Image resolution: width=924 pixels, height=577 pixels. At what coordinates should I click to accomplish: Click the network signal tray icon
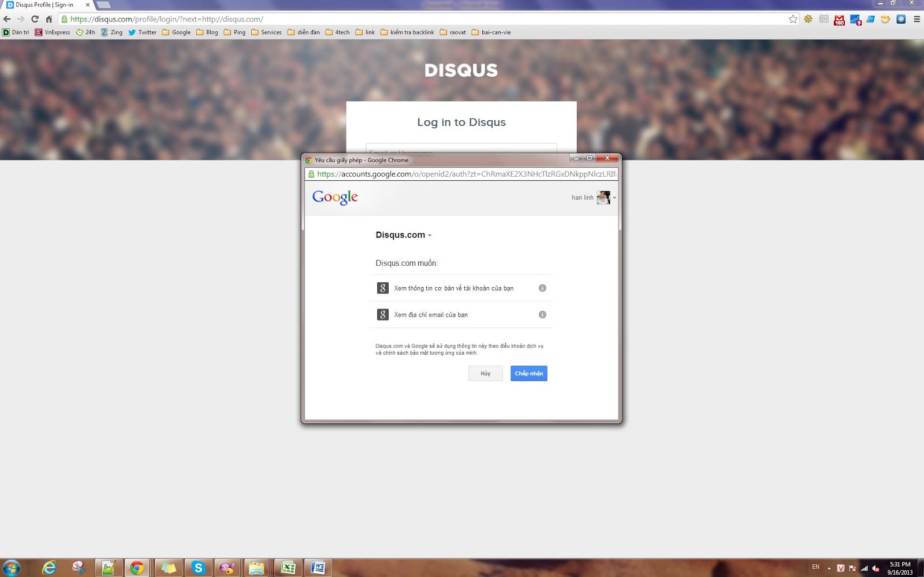coord(865,568)
